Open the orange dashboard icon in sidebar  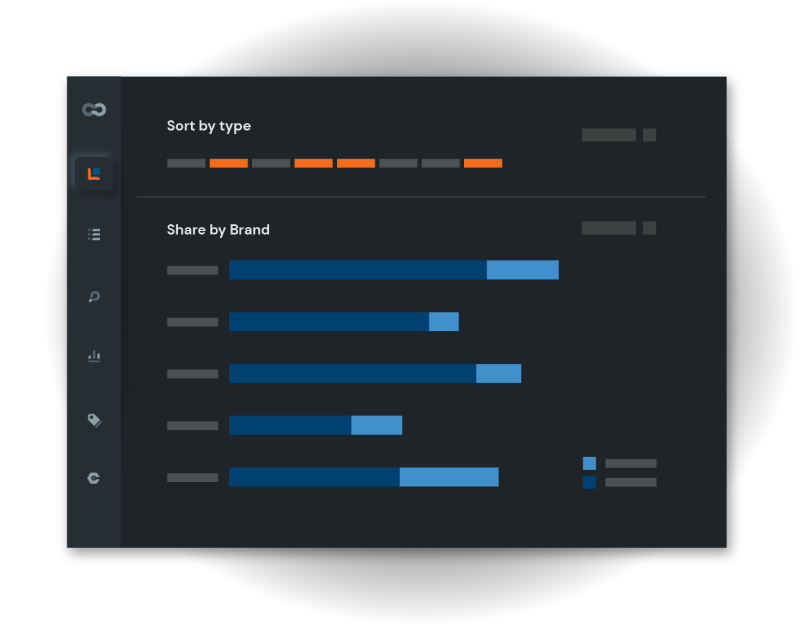click(94, 174)
